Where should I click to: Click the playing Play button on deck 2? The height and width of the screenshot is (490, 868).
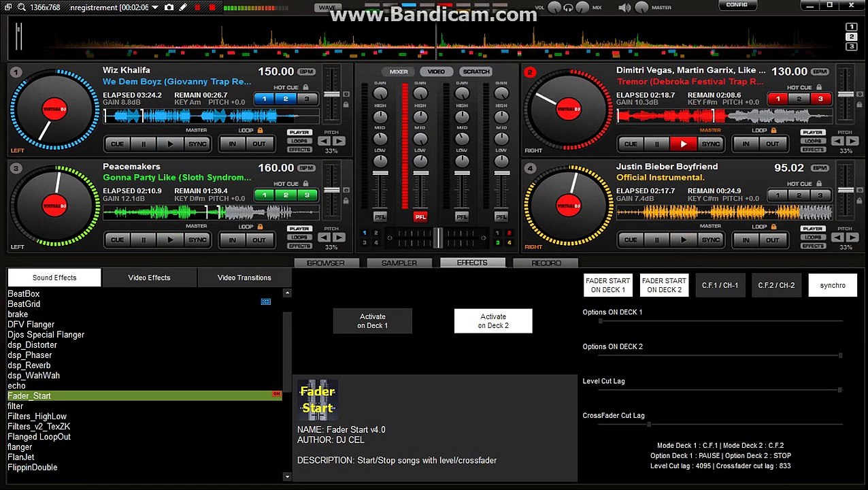click(684, 144)
